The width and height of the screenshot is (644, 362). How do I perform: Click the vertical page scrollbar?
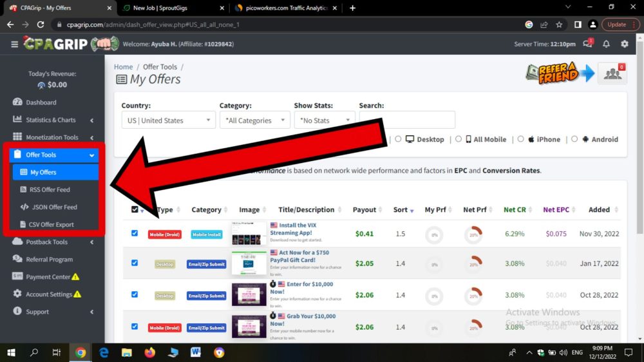[x=639, y=137]
